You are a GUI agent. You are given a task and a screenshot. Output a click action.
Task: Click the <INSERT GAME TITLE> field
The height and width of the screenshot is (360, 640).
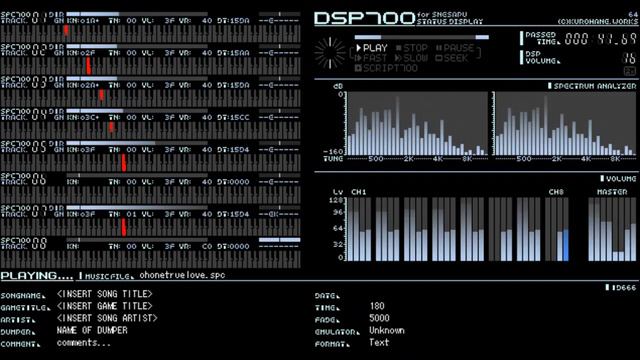click(x=105, y=306)
